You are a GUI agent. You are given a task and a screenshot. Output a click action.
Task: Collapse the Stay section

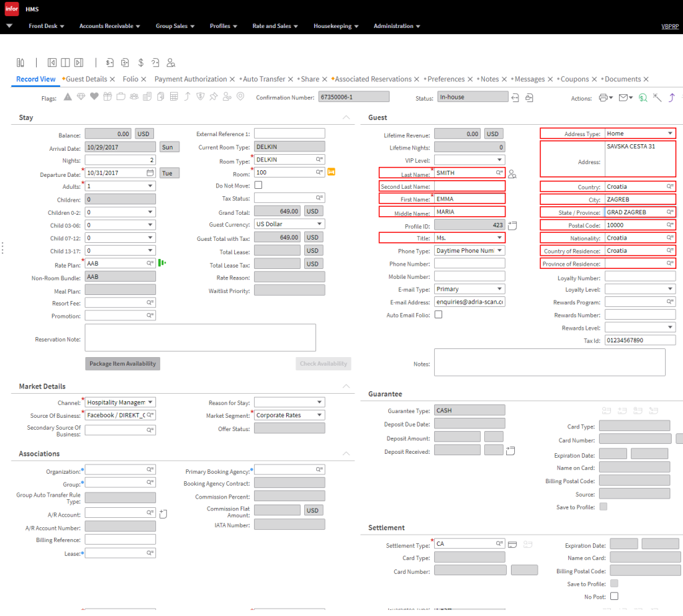(x=346, y=117)
